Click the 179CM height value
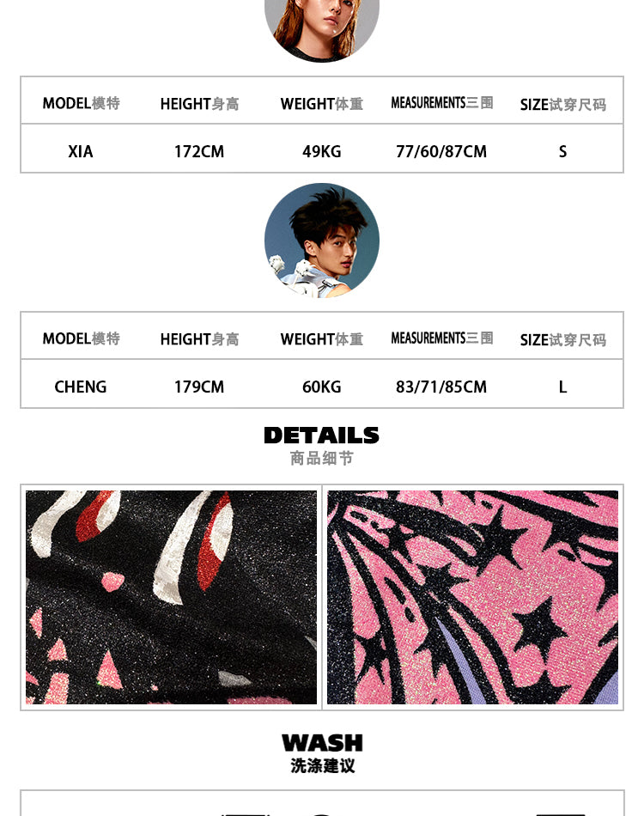The width and height of the screenshot is (644, 816). 199,387
